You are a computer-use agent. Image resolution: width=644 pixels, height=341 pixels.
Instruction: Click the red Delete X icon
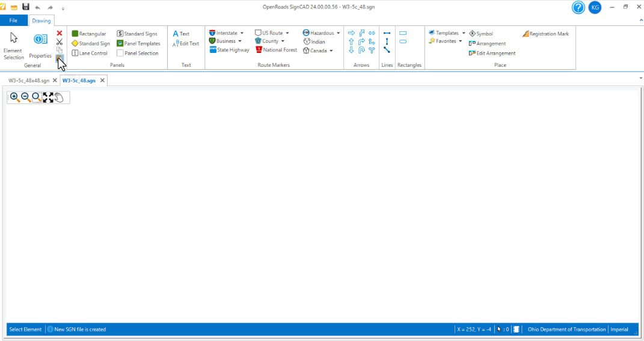pyautogui.click(x=60, y=33)
